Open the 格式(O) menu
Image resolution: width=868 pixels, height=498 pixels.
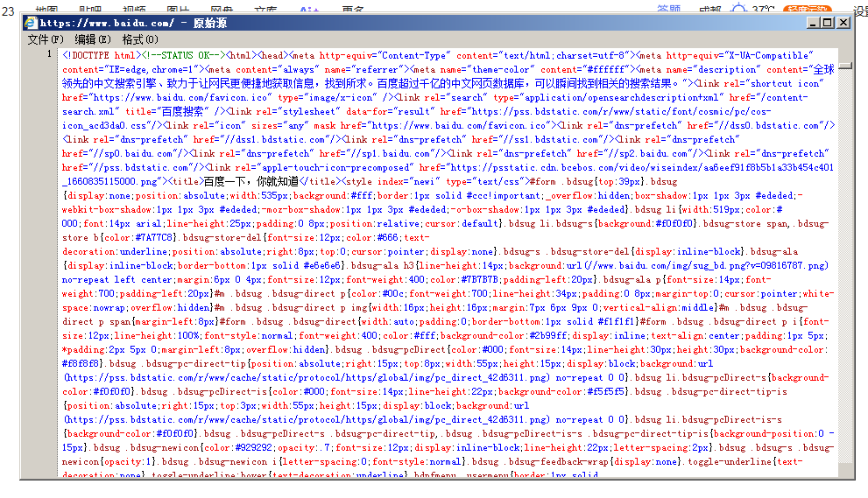(x=140, y=39)
